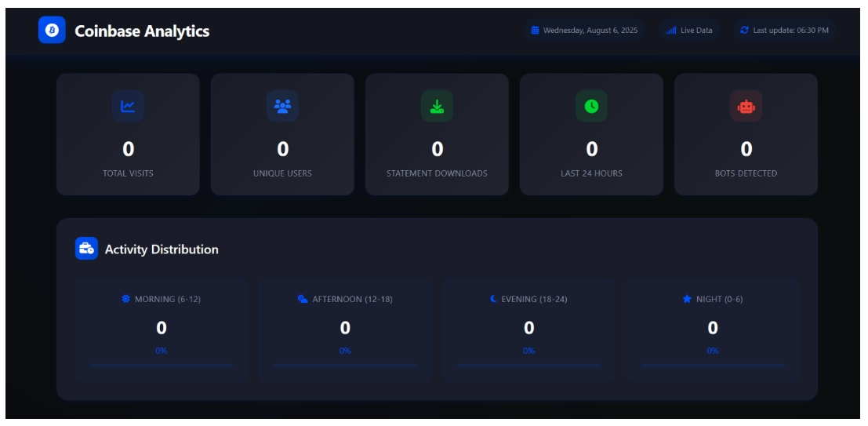Click the MORNING (6-12) label

(x=168, y=299)
